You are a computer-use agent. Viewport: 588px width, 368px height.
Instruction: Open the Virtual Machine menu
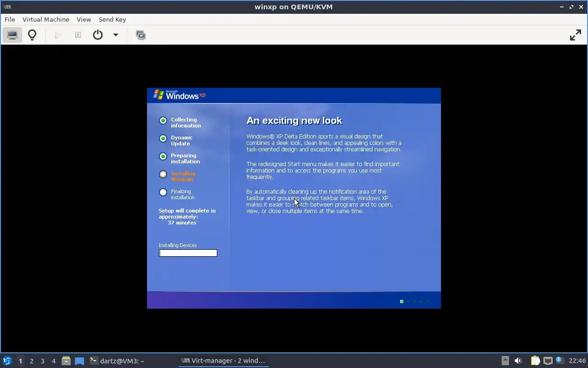pyautogui.click(x=46, y=19)
